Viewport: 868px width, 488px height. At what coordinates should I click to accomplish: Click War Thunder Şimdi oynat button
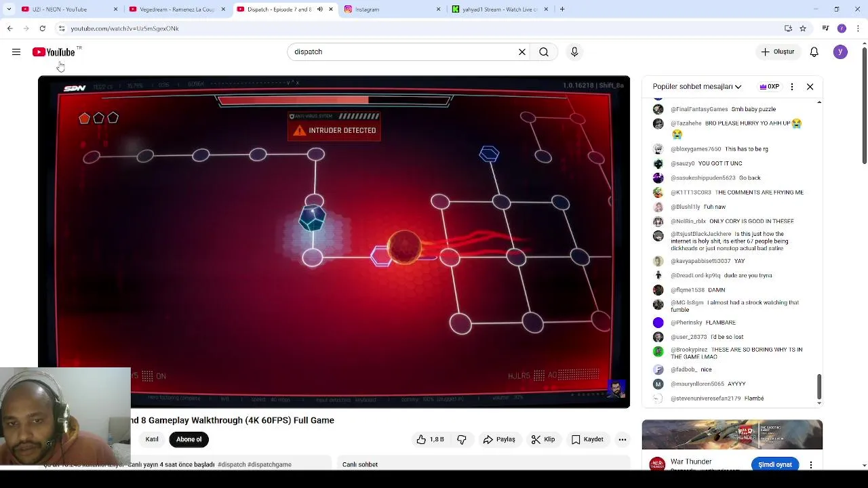click(775, 464)
